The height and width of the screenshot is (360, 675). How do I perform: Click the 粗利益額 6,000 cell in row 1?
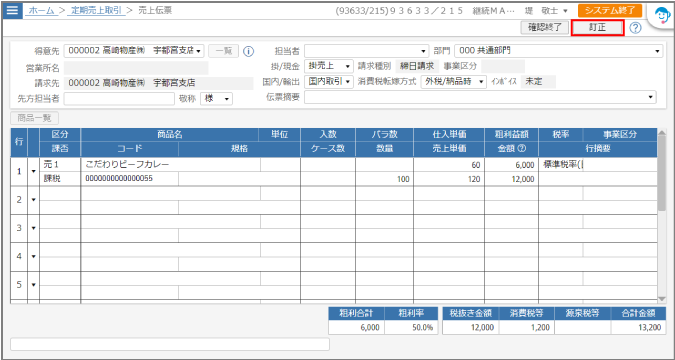(x=511, y=164)
